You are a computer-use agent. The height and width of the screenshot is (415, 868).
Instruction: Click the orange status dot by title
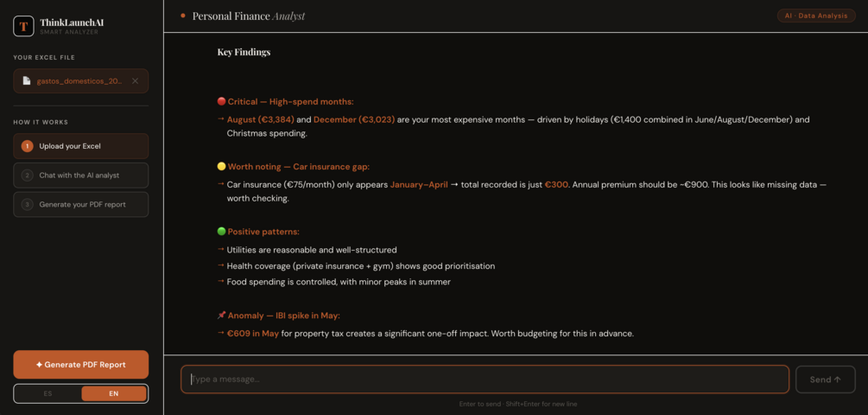pyautogui.click(x=183, y=16)
